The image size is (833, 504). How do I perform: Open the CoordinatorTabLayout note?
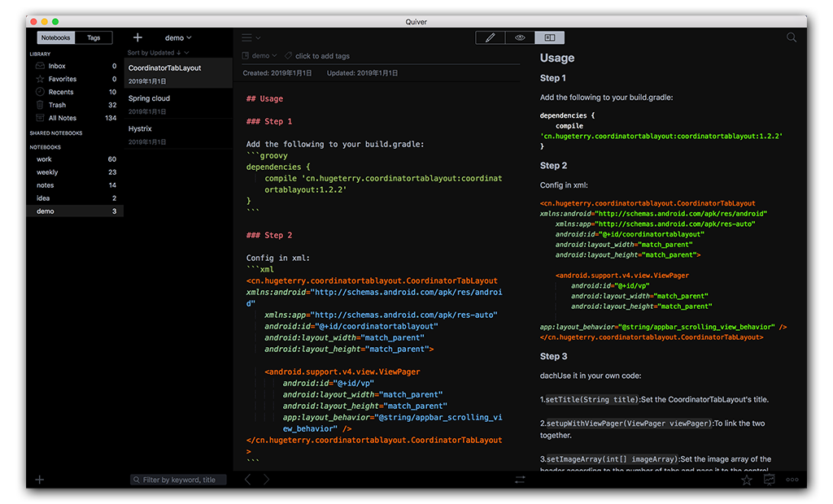pos(178,73)
